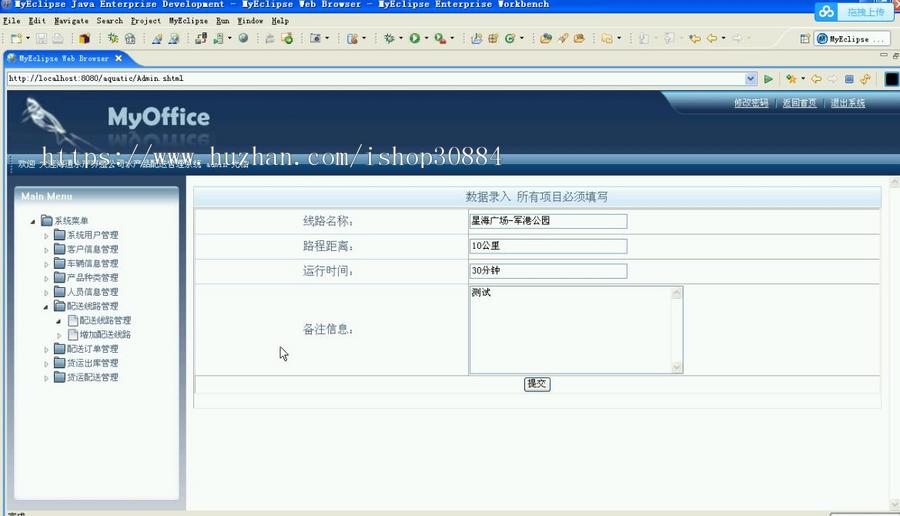Click the 提交 submit button
The image size is (900, 516).
(537, 384)
